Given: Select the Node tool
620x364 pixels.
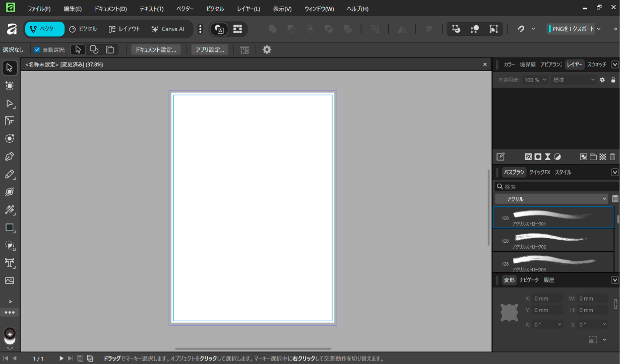Looking at the screenshot, I should pos(10,103).
